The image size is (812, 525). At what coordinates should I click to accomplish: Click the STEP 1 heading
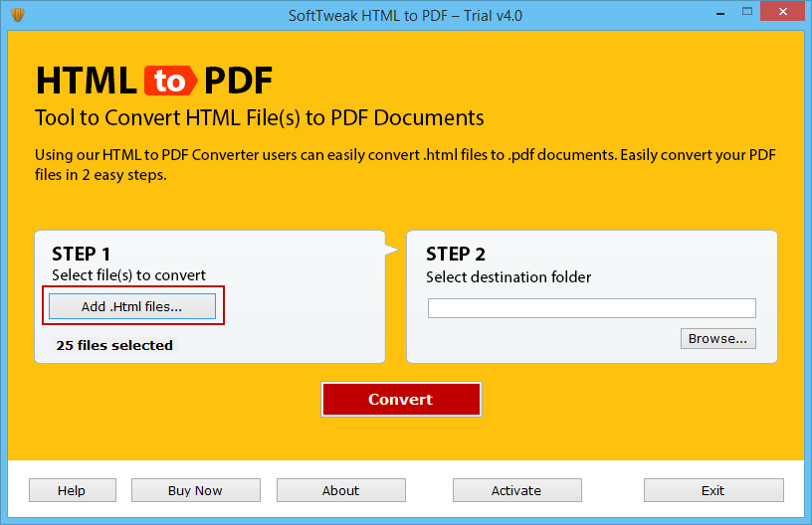[x=81, y=254]
